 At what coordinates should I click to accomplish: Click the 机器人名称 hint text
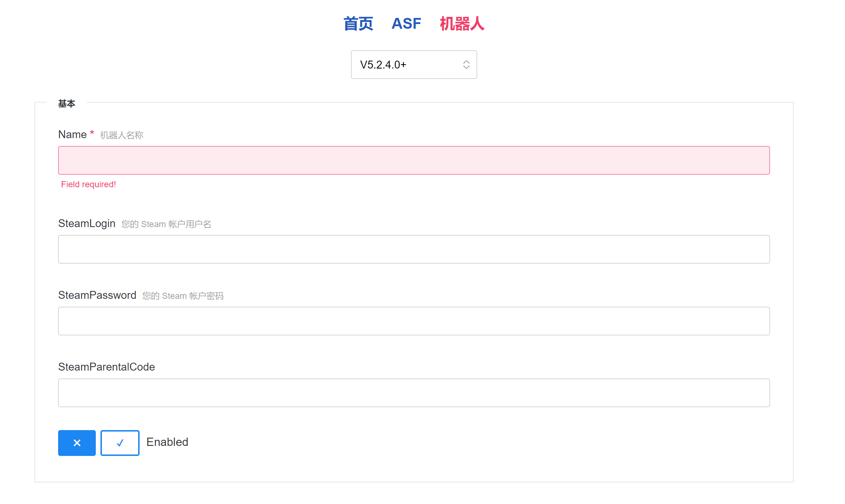122,135
